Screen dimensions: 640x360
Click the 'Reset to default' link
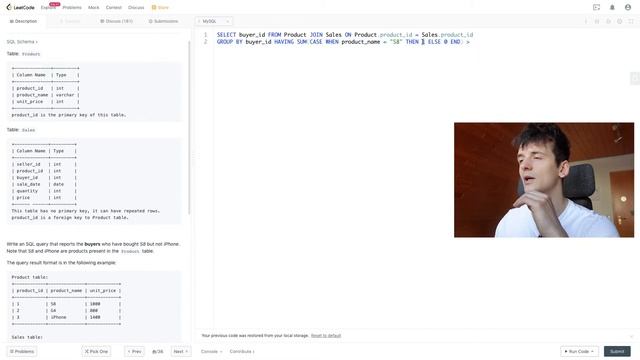(x=326, y=336)
